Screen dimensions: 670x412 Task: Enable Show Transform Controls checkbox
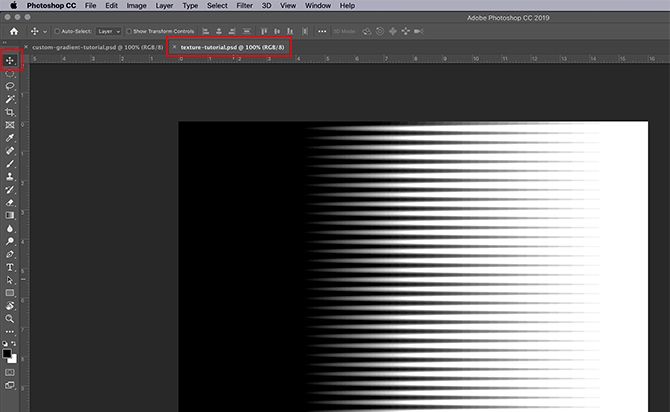click(x=129, y=31)
